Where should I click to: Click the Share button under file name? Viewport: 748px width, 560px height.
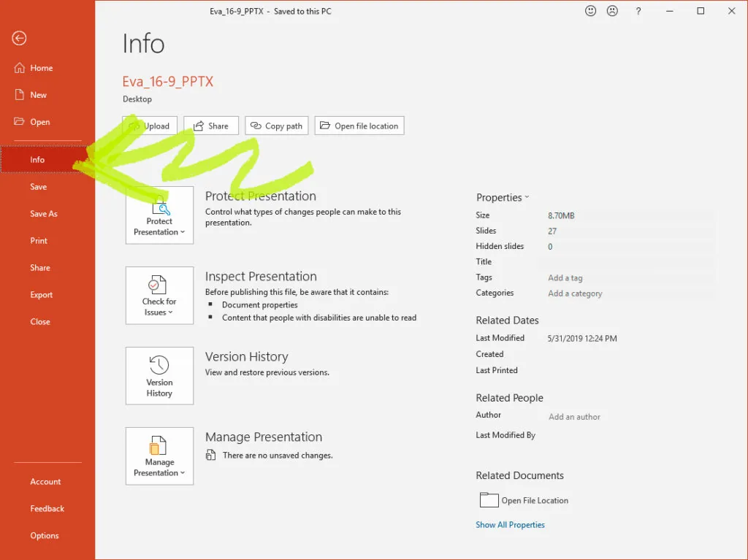[x=211, y=126]
